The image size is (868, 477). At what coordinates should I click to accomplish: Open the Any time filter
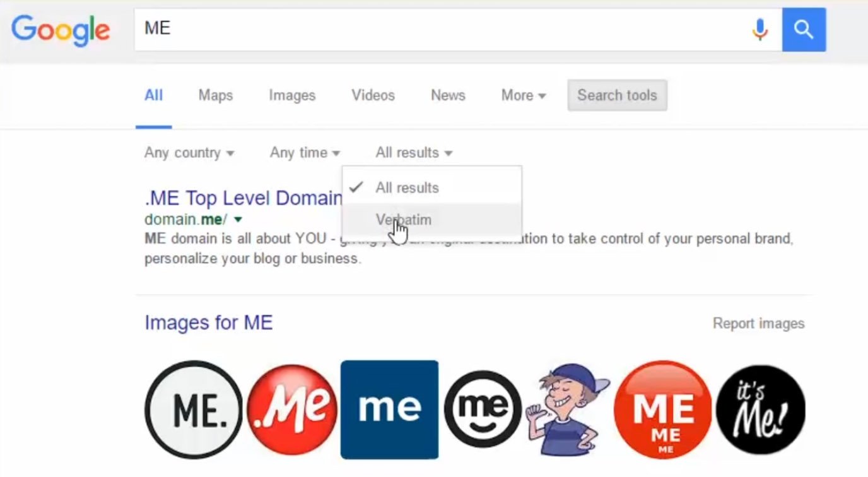(x=305, y=153)
